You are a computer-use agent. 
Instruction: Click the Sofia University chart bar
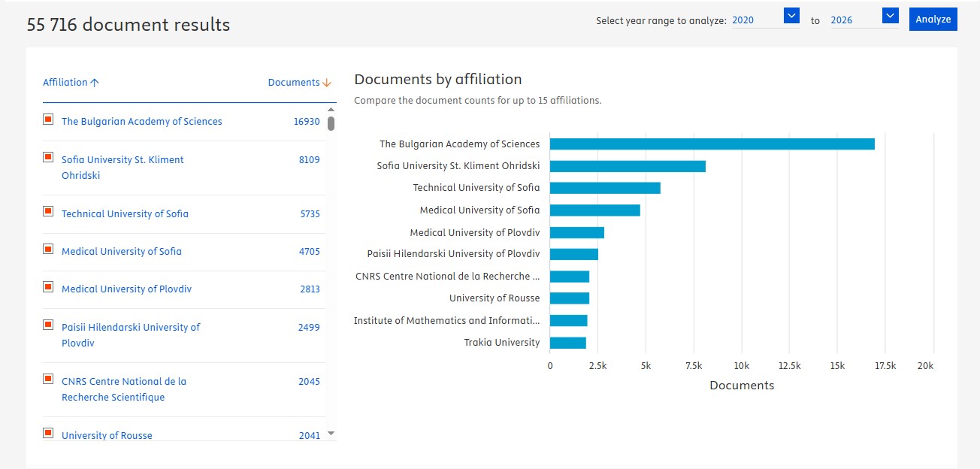[x=628, y=166]
